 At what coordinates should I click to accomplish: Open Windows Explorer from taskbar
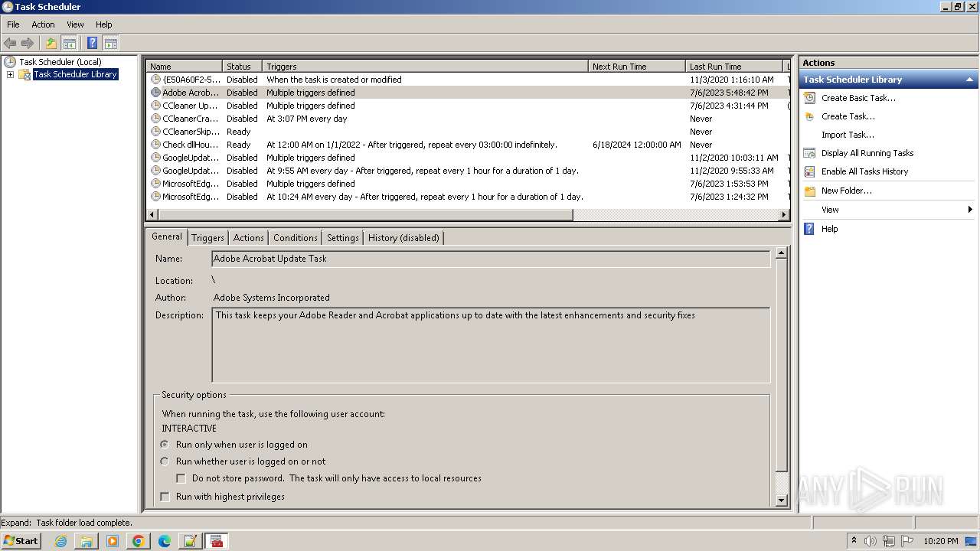click(87, 541)
